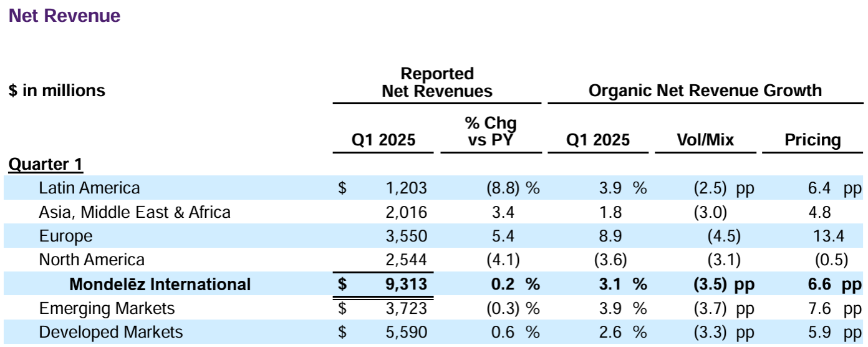
Task: Click the 'Latin America' row label
Action: point(89,188)
